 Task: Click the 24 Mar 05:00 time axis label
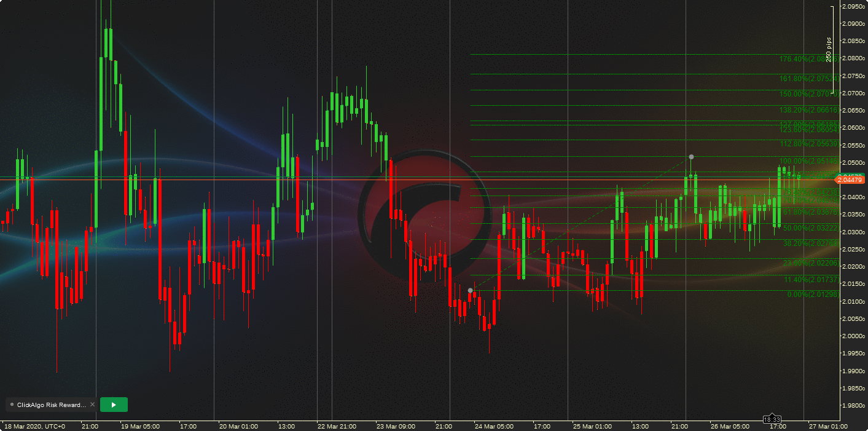(494, 426)
